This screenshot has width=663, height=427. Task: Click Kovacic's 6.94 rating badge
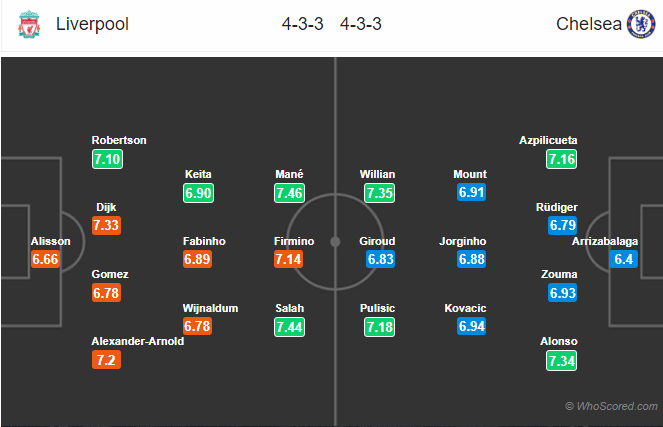coord(471,326)
